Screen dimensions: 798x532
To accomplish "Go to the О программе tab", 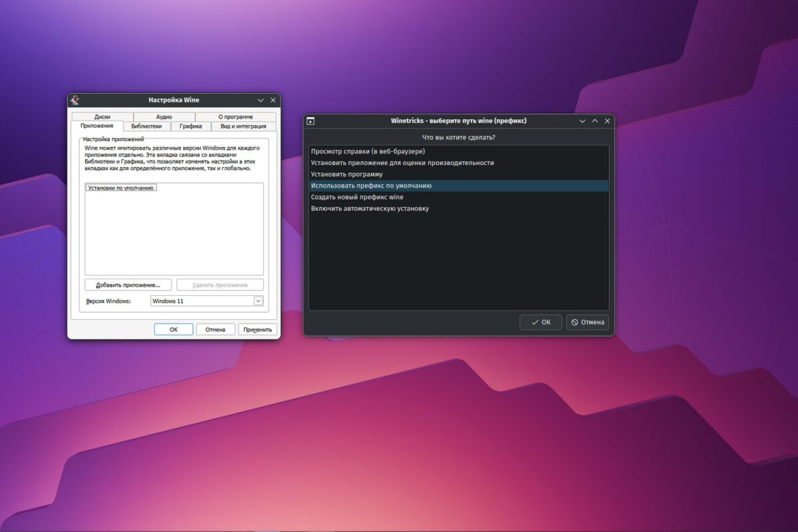I will pyautogui.click(x=235, y=116).
